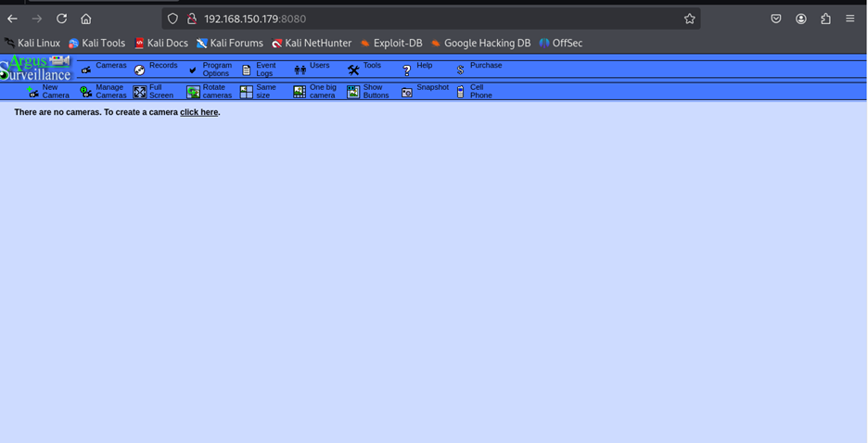Follow the 'click here' link to create camera

point(198,112)
